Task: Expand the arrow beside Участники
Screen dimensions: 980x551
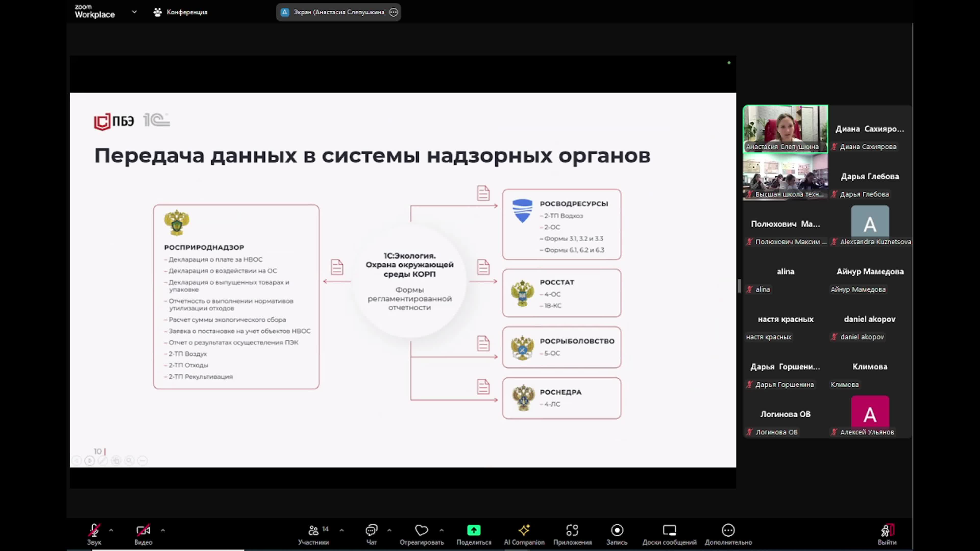Action: (342, 530)
